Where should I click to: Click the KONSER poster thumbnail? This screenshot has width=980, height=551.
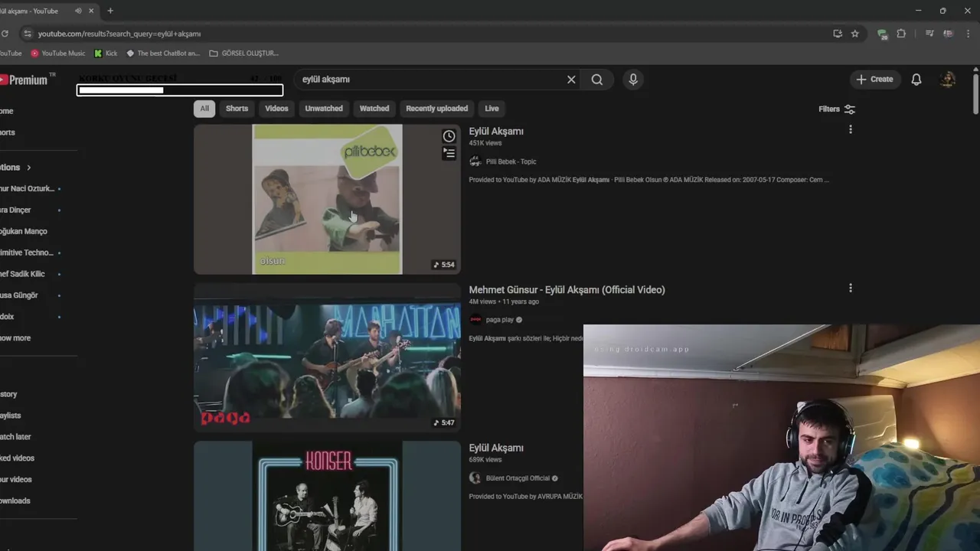(x=327, y=496)
